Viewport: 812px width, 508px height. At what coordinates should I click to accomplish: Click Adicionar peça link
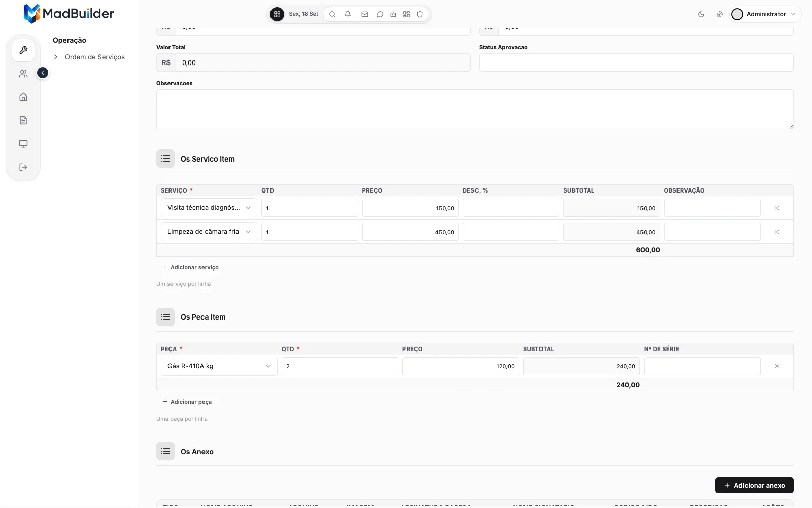pos(187,402)
